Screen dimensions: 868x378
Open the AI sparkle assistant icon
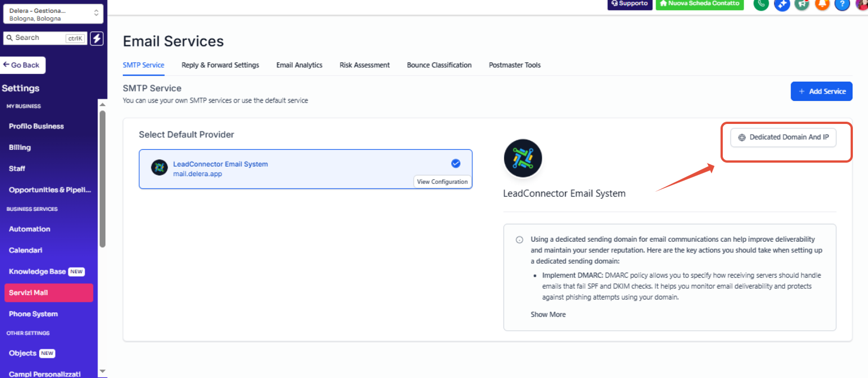(782, 4)
